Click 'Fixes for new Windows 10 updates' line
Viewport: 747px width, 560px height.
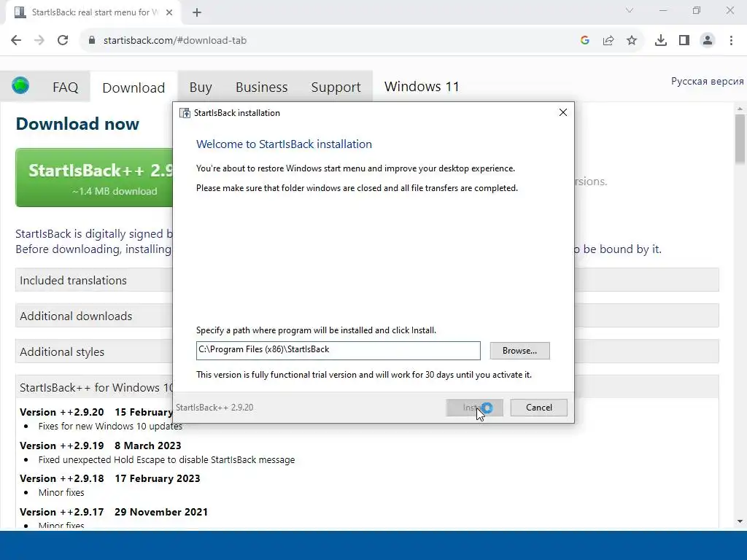[111, 426]
